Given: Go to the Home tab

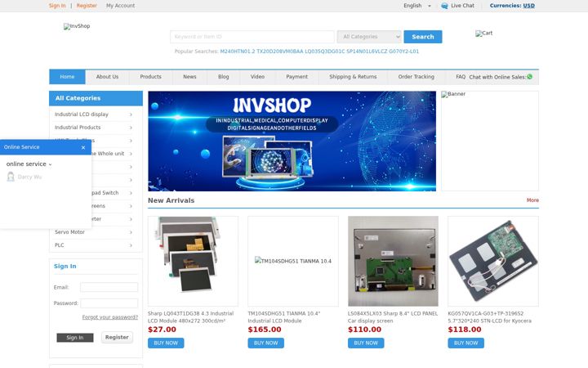Looking at the screenshot, I should pyautogui.click(x=67, y=77).
